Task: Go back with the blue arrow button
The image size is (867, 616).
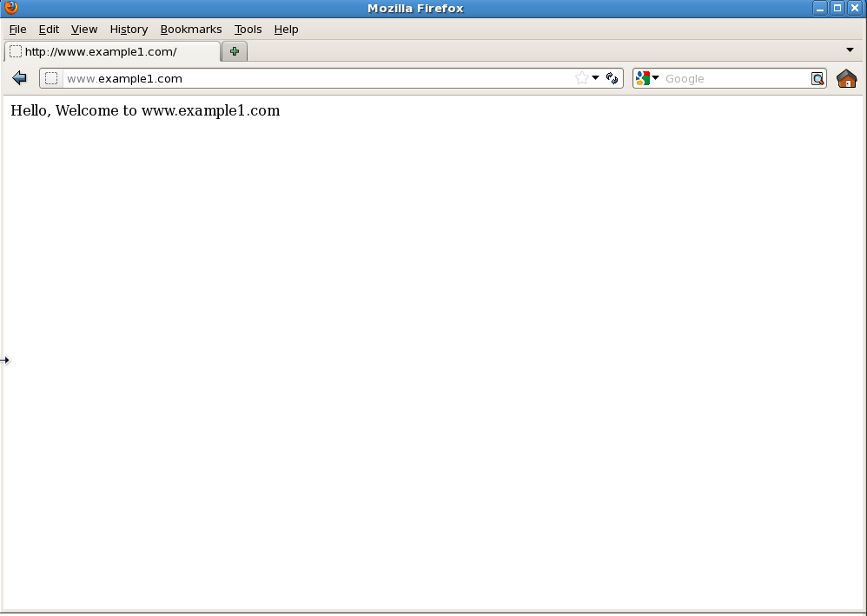Action: tap(19, 78)
